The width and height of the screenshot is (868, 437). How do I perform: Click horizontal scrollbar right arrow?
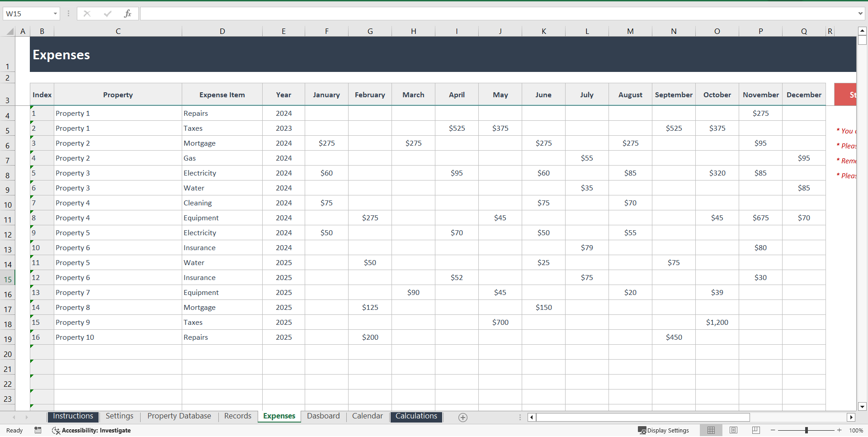pyautogui.click(x=851, y=418)
